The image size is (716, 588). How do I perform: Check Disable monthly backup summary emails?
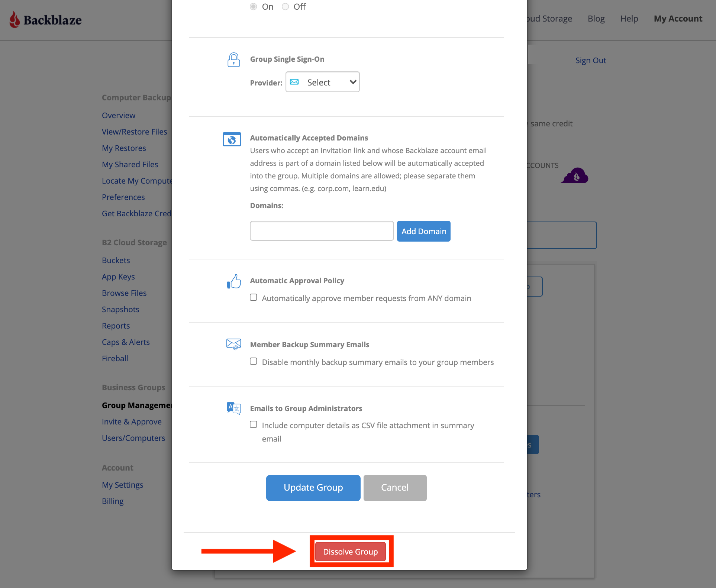(254, 361)
